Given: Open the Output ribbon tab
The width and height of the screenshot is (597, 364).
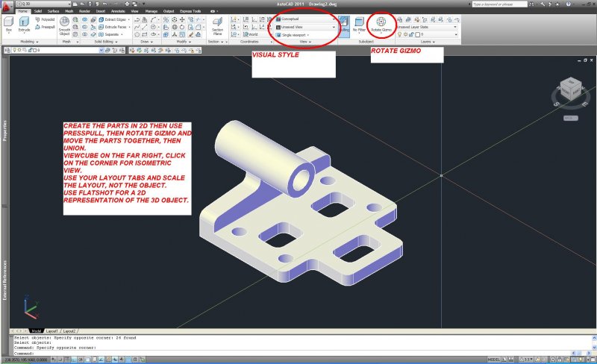Looking at the screenshot, I should (169, 11).
